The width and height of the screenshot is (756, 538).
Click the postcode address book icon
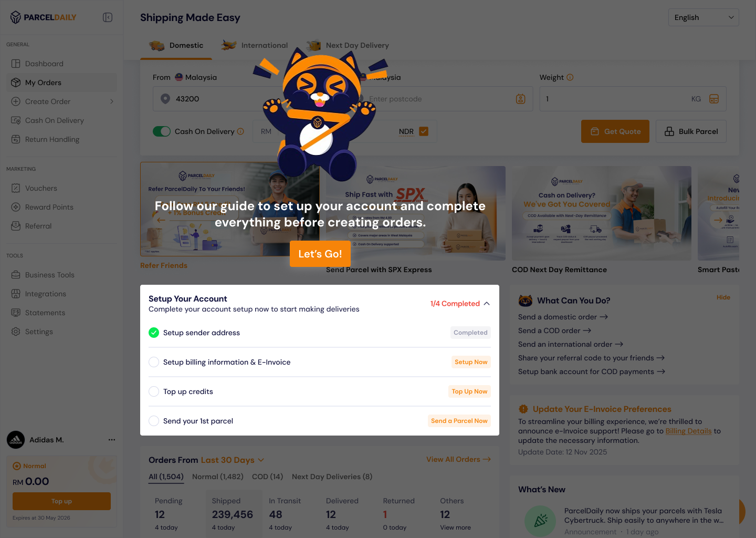pos(521,99)
